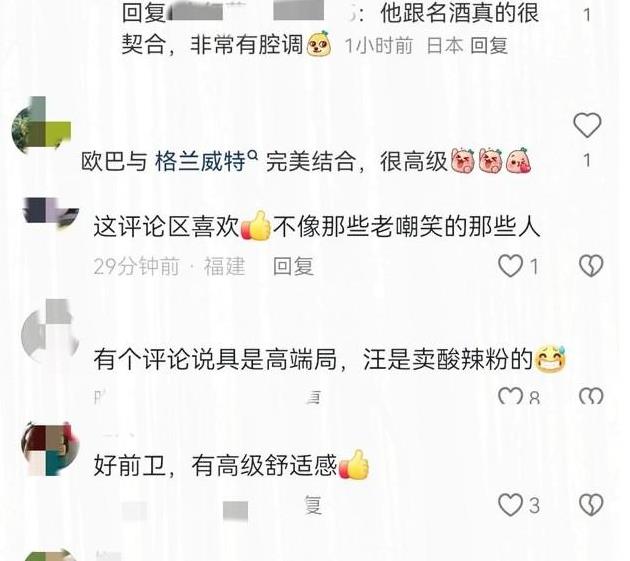Open avatar of the 酸辣粉 commenter
Viewport: 630px width, 561px height.
coord(50,332)
